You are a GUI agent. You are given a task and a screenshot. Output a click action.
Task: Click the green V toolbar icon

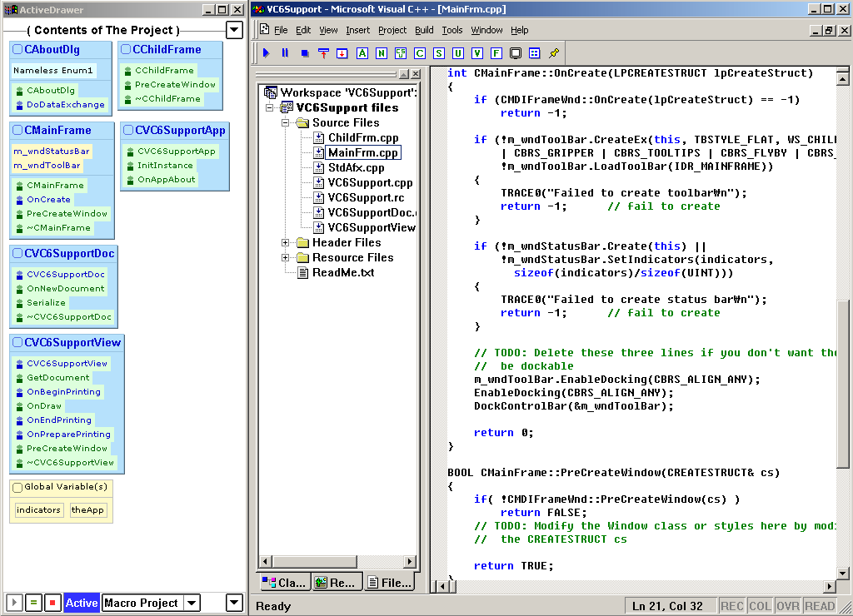[477, 53]
